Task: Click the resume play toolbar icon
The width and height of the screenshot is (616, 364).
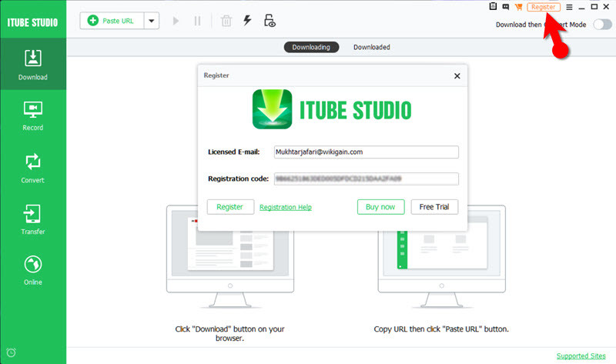Action: pyautogui.click(x=176, y=21)
